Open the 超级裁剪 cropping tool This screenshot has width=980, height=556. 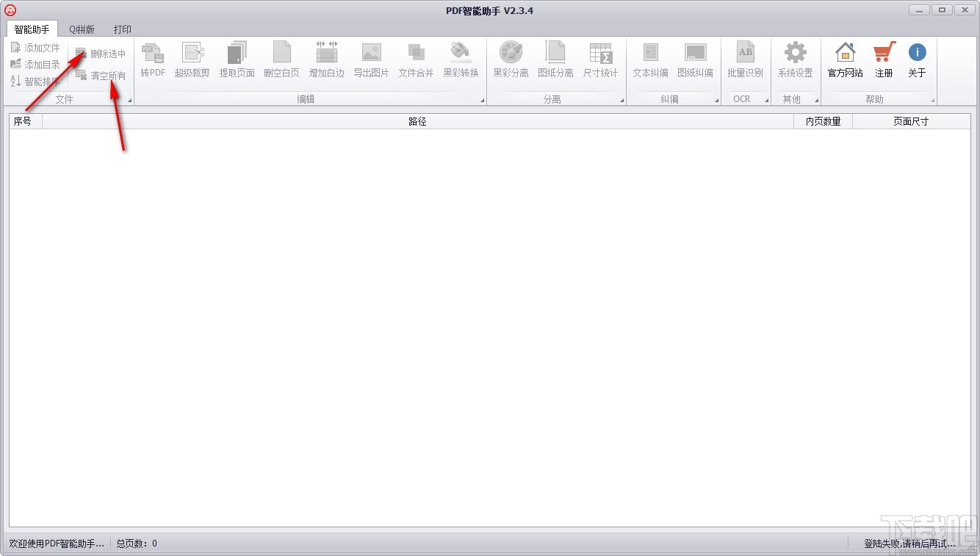pos(192,60)
